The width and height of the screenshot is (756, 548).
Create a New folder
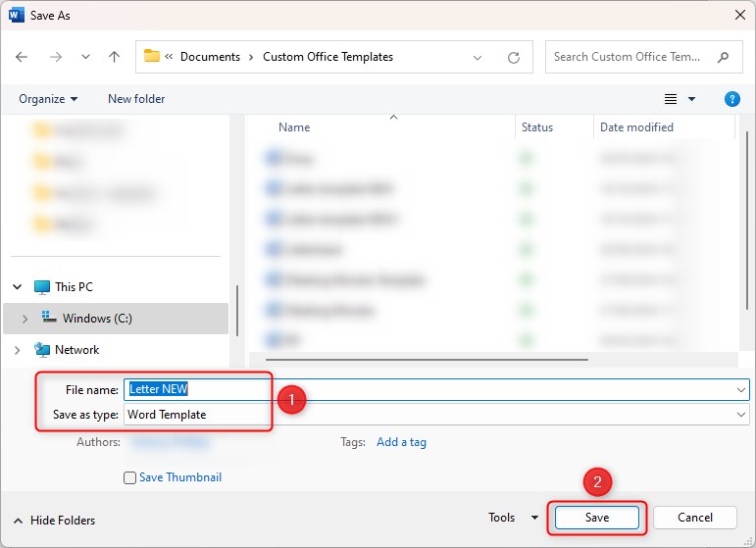tap(136, 99)
